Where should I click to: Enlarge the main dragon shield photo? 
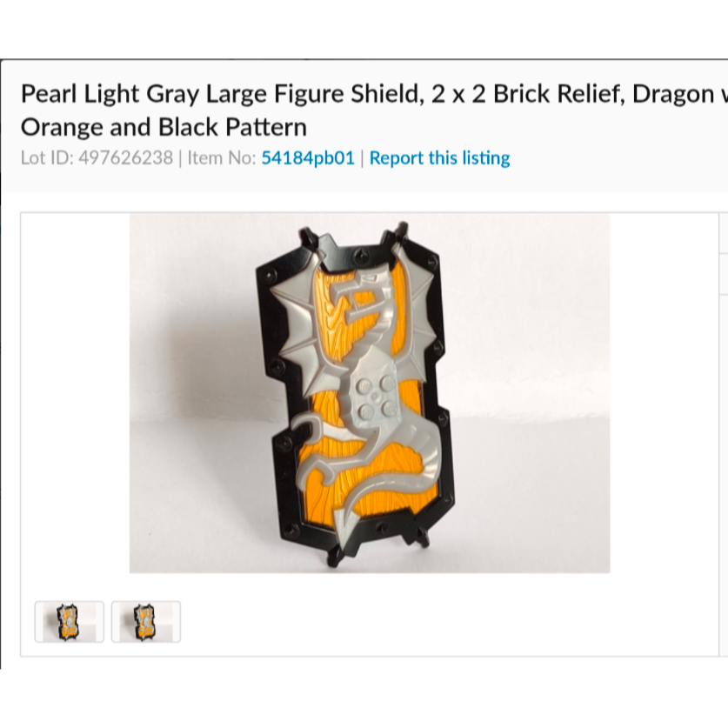click(370, 393)
